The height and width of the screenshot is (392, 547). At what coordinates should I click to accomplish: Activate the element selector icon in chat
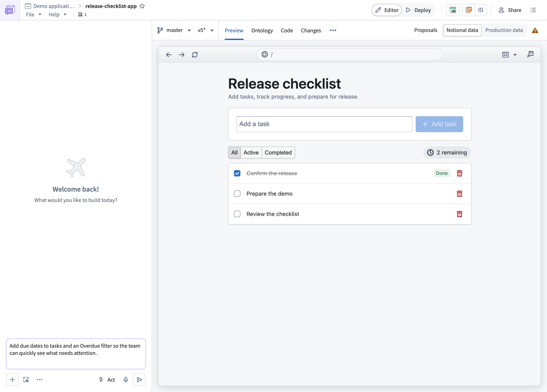click(26, 380)
